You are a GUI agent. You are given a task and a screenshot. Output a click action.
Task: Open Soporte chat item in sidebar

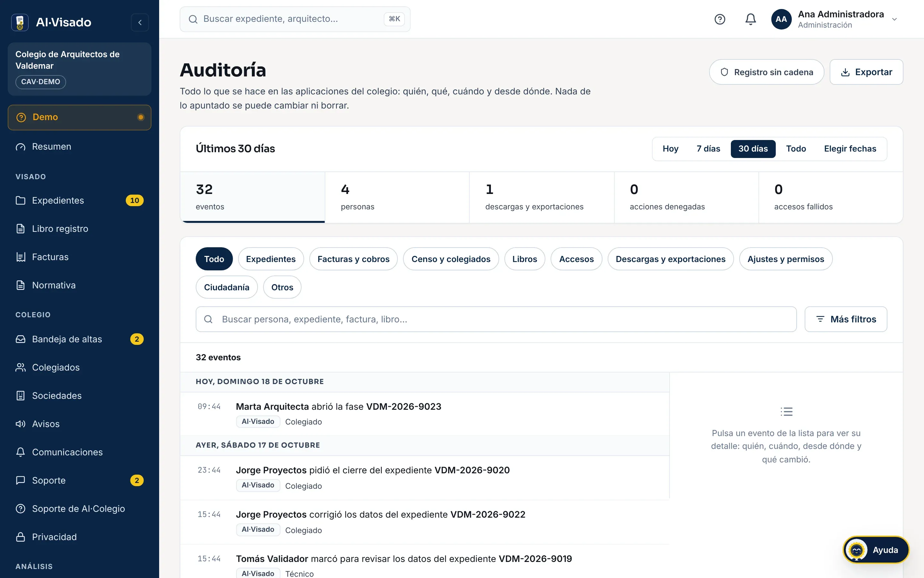click(80, 480)
